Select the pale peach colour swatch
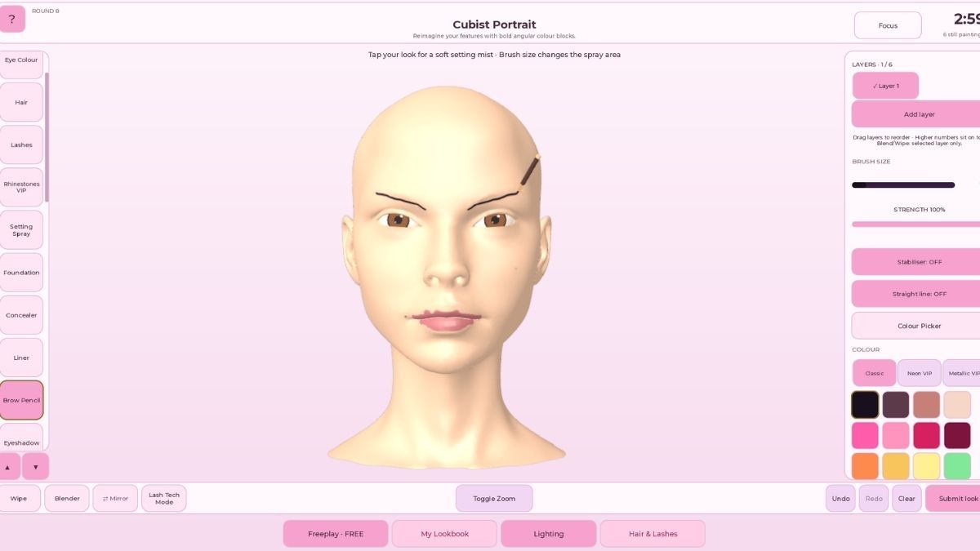The height and width of the screenshot is (551, 980). click(957, 405)
